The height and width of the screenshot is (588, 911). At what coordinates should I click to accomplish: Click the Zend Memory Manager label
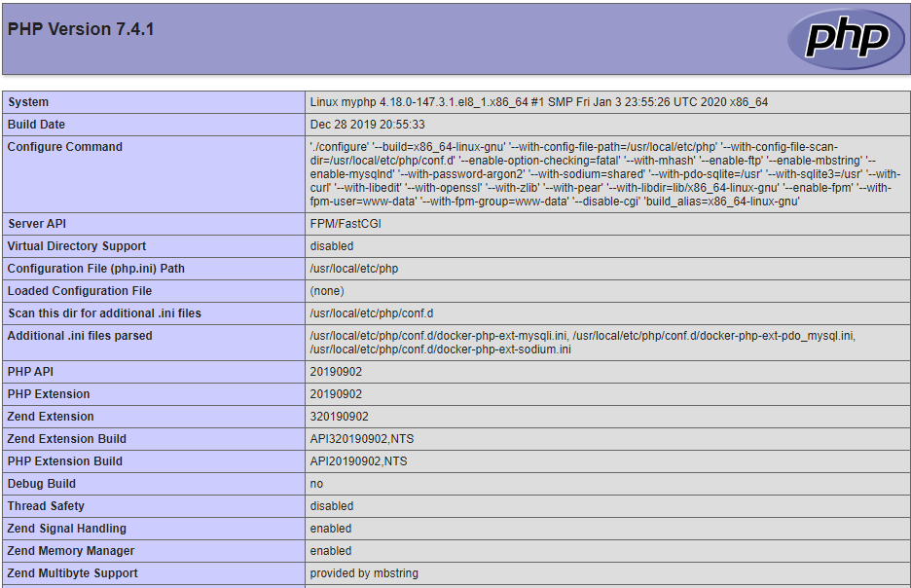[71, 551]
